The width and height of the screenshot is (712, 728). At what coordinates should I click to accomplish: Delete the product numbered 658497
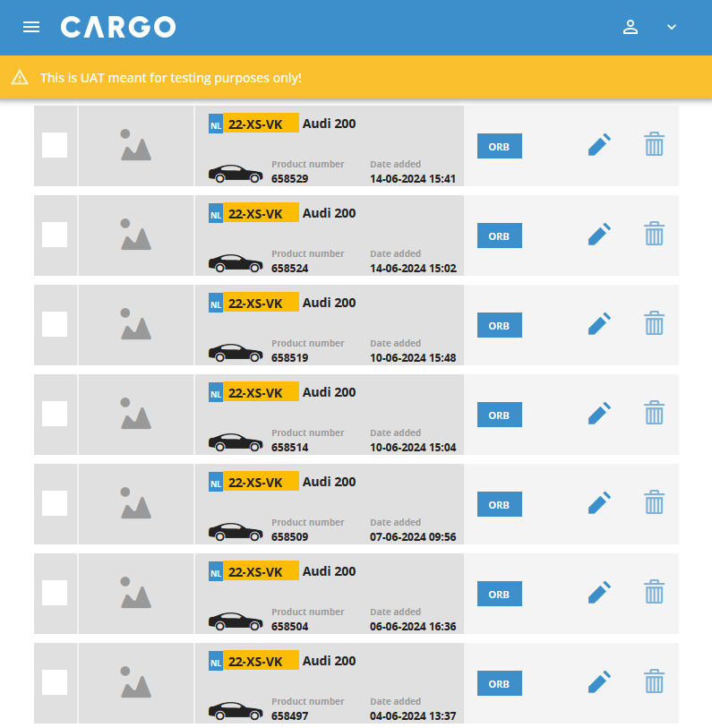(x=655, y=682)
